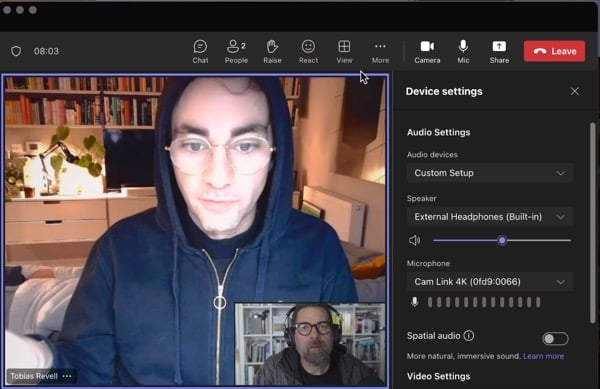Share your screen with Share button
This screenshot has height=389, width=600.
pos(499,51)
